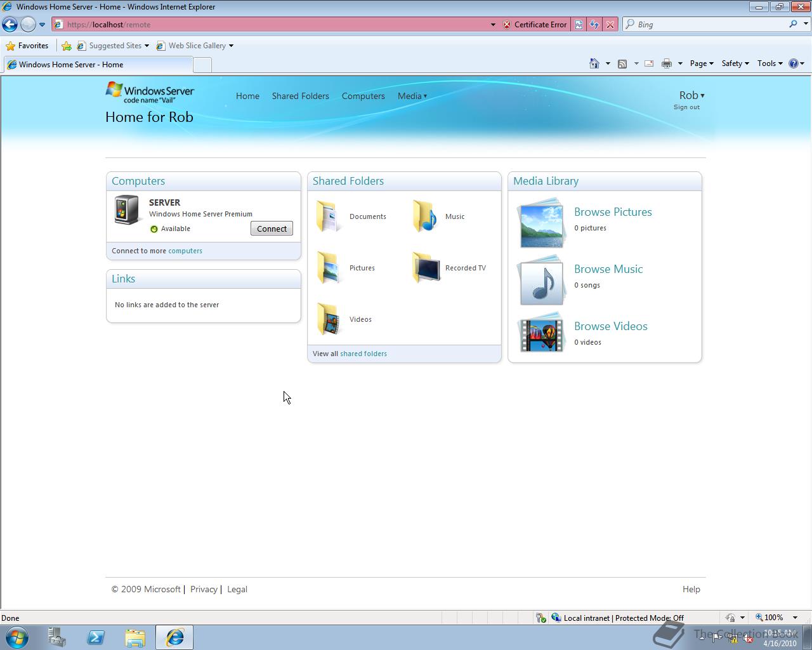Open the recent pages dropdown arrow
Viewport: 812px width, 650px height.
tap(42, 25)
